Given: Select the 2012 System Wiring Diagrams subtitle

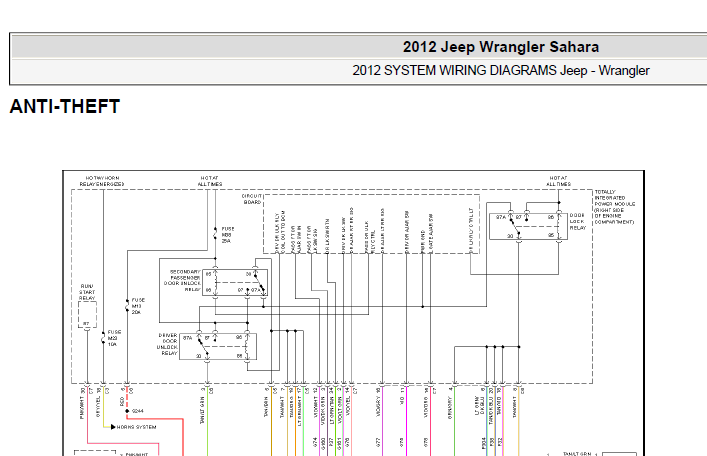Looking at the screenshot, I should point(500,71).
